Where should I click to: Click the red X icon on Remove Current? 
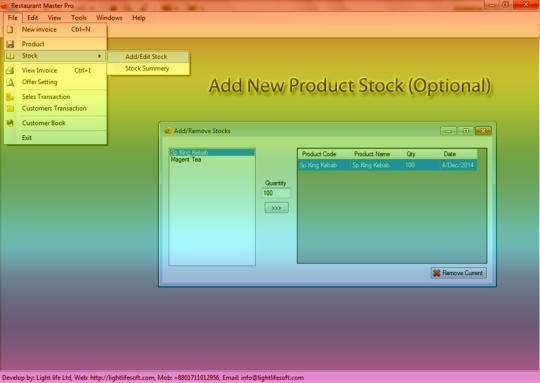[x=437, y=273]
